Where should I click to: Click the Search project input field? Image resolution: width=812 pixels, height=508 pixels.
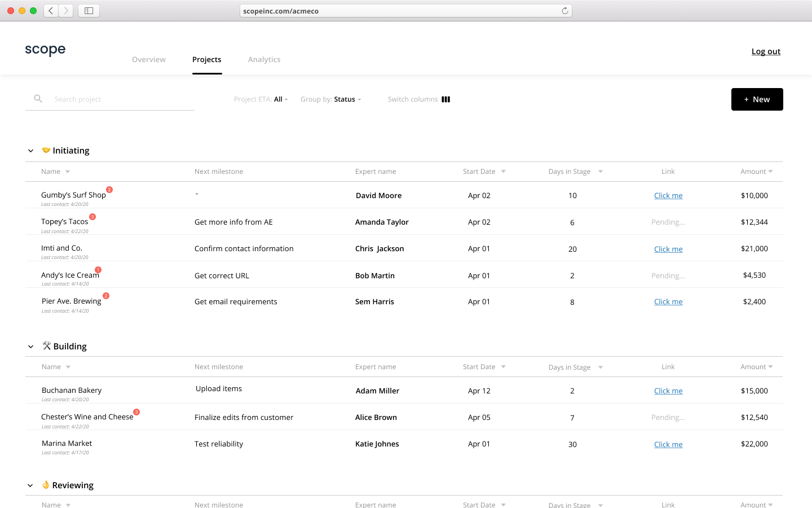113,99
